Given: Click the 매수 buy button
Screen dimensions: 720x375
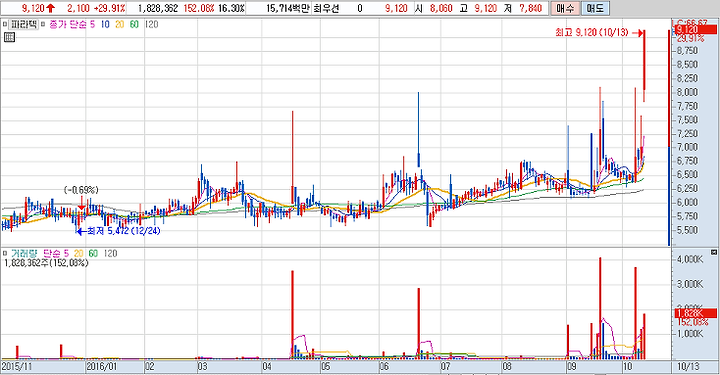Looking at the screenshot, I should pyautogui.click(x=564, y=8).
